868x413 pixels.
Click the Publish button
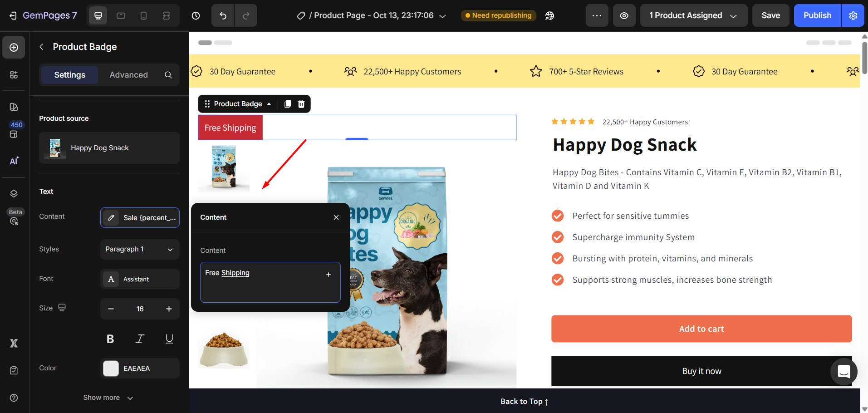pyautogui.click(x=817, y=15)
